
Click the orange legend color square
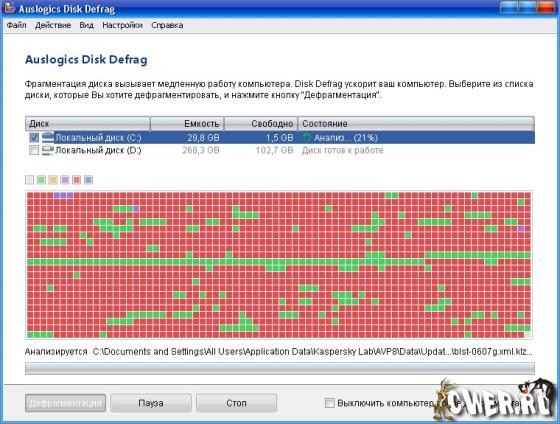coord(53,180)
